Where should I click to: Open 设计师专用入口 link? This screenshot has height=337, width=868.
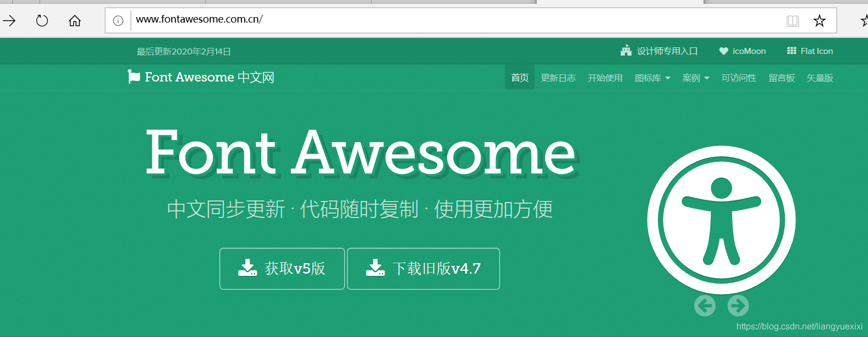[659, 51]
